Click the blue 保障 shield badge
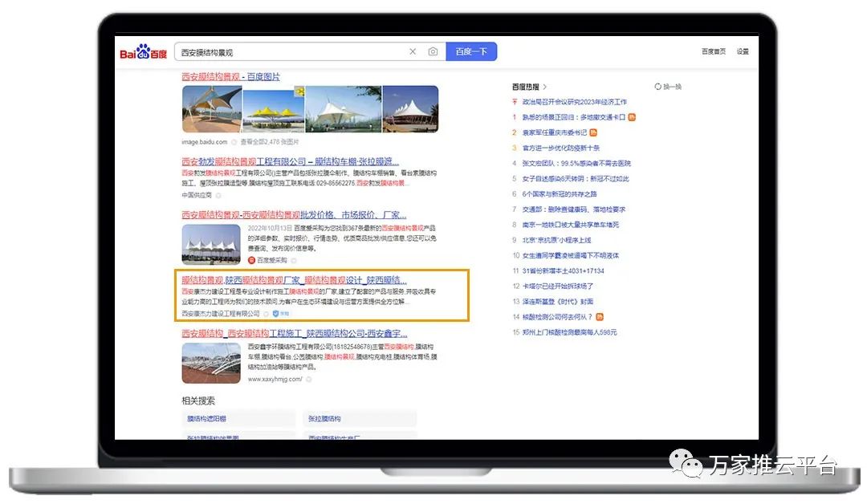The height and width of the screenshot is (504, 867). point(276,314)
